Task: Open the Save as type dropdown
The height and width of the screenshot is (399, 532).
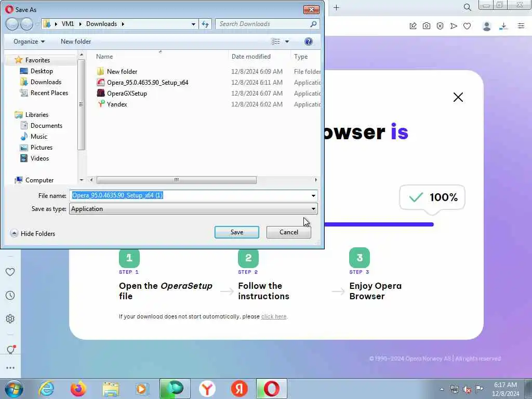Action: 193,209
